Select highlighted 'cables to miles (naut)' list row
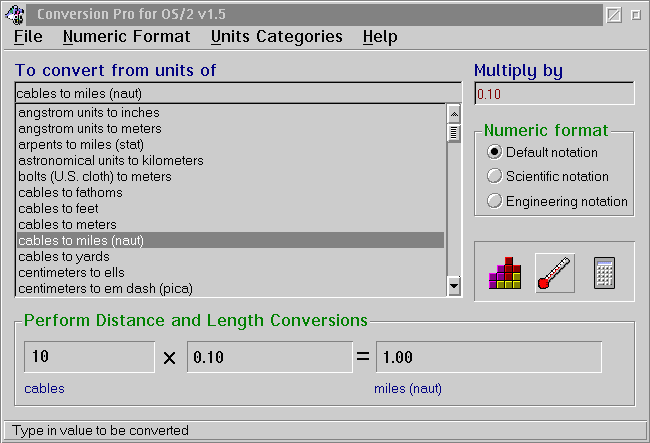The width and height of the screenshot is (650, 443). click(x=230, y=240)
